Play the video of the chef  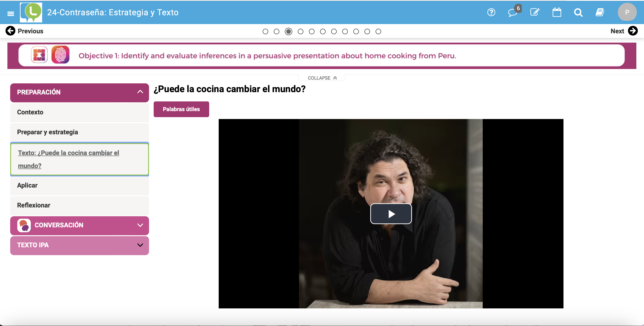point(391,214)
